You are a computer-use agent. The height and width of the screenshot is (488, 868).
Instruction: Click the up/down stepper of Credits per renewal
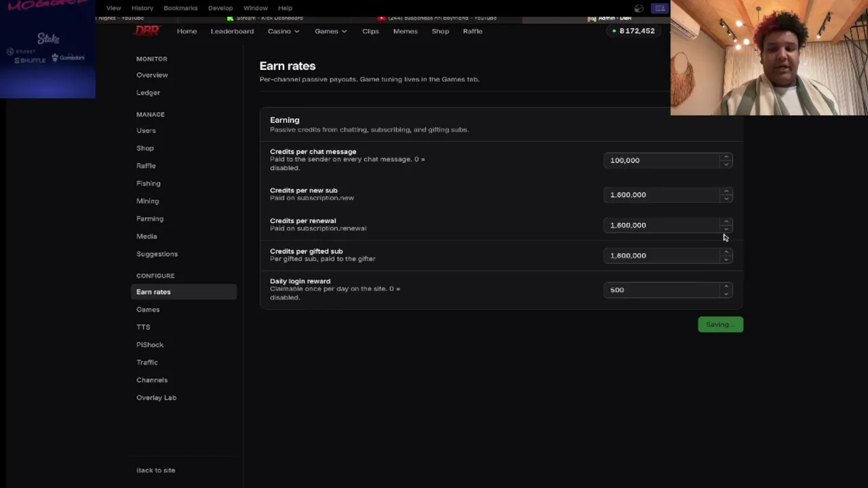(x=726, y=225)
